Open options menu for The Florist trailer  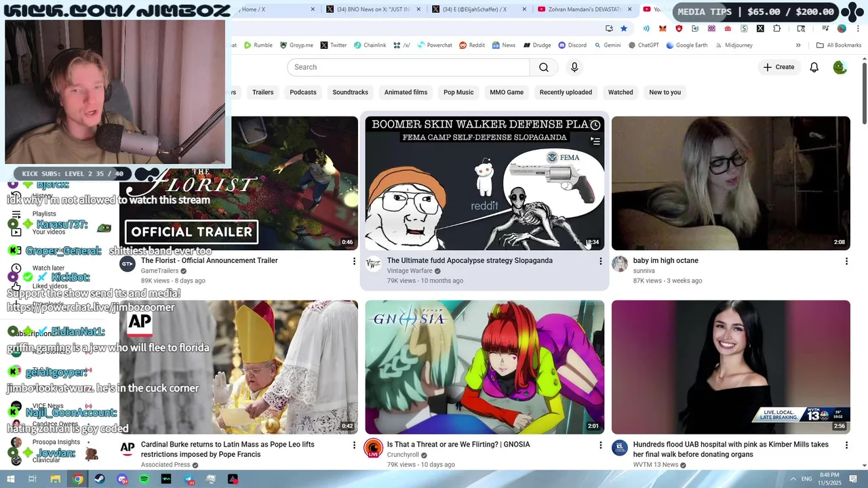(353, 261)
